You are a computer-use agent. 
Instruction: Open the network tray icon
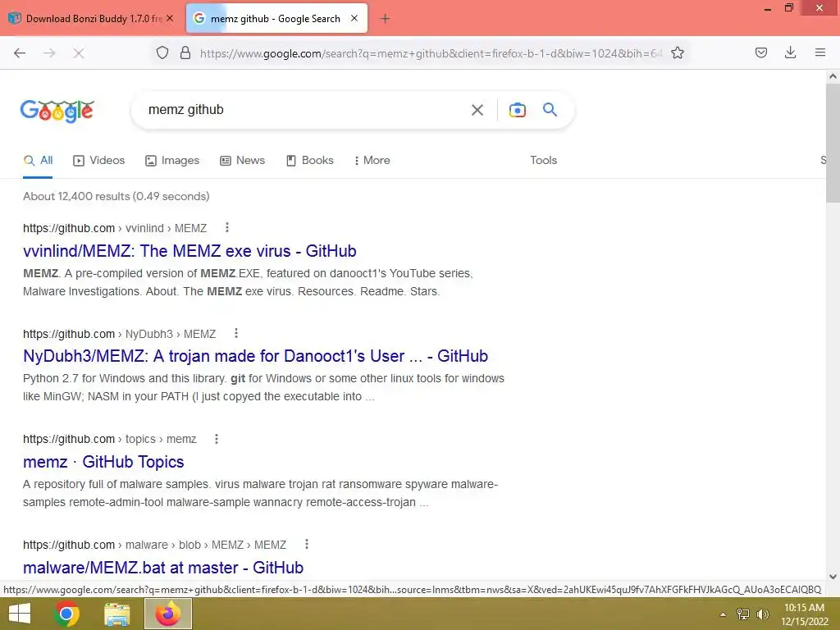tap(743, 614)
